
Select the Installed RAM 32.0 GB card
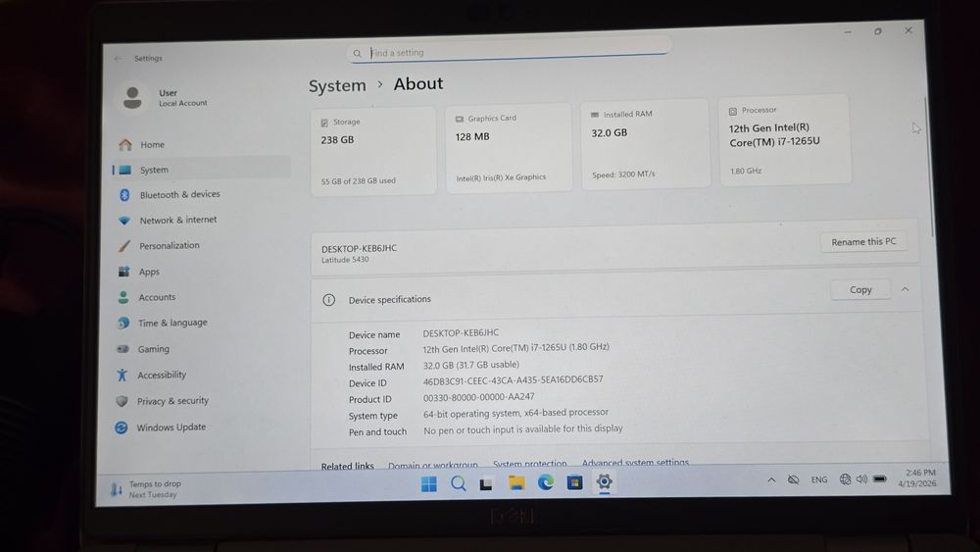(645, 143)
